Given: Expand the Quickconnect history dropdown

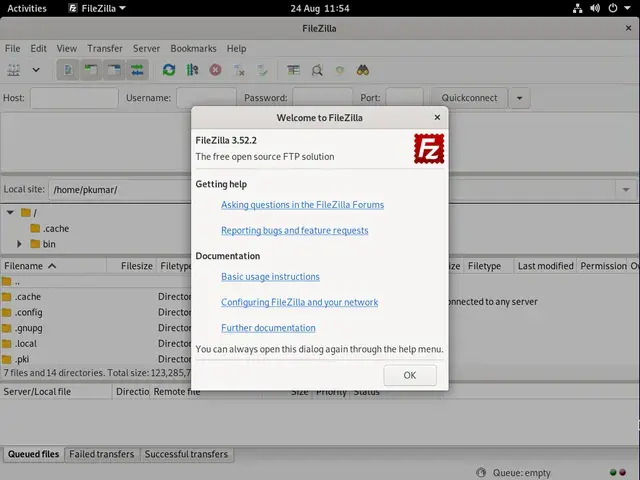Looking at the screenshot, I should [520, 98].
